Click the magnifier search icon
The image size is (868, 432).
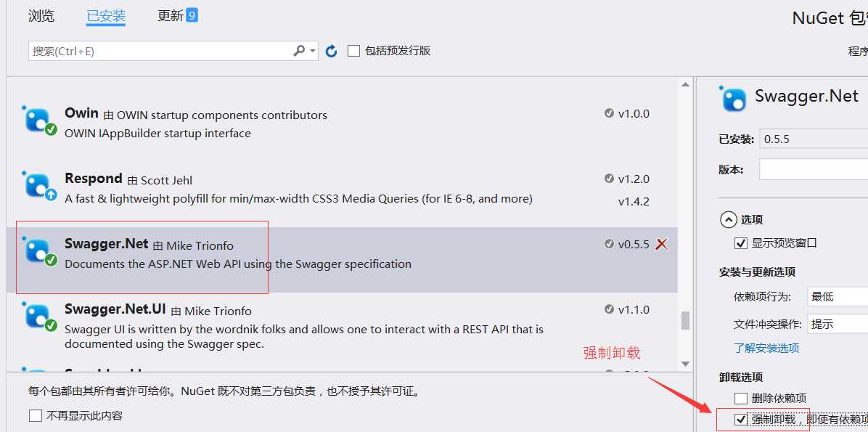[299, 51]
